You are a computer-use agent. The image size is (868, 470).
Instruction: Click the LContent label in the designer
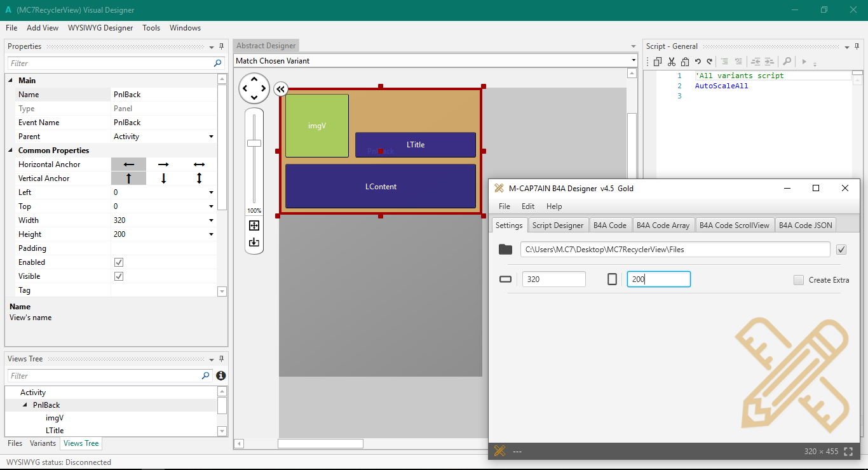381,187
